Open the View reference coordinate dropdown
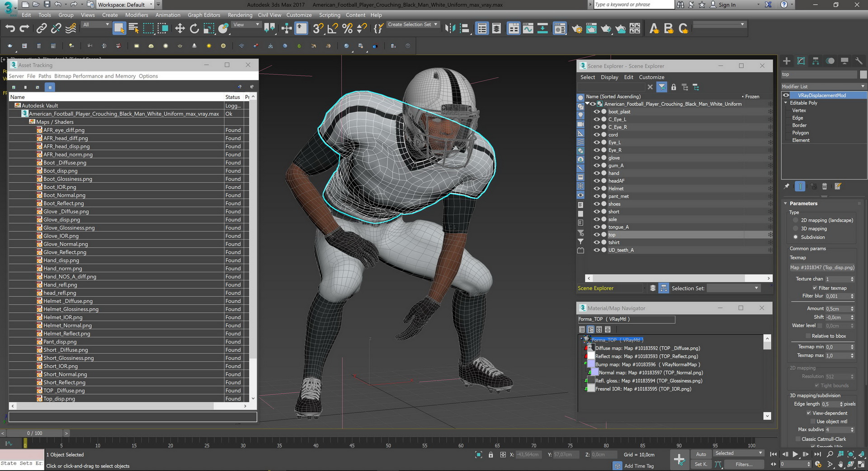The image size is (868, 471). (246, 25)
